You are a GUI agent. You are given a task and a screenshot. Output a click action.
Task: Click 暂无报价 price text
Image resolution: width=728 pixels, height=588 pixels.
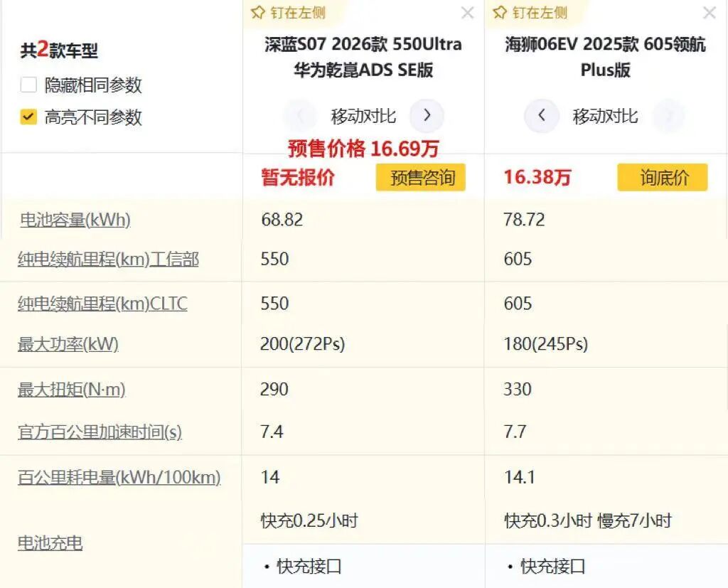click(x=298, y=178)
